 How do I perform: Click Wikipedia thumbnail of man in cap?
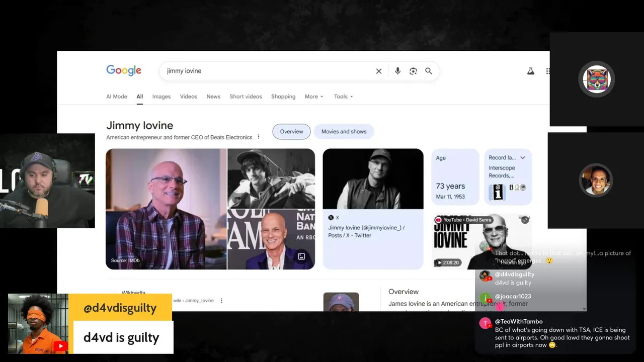[x=341, y=302]
